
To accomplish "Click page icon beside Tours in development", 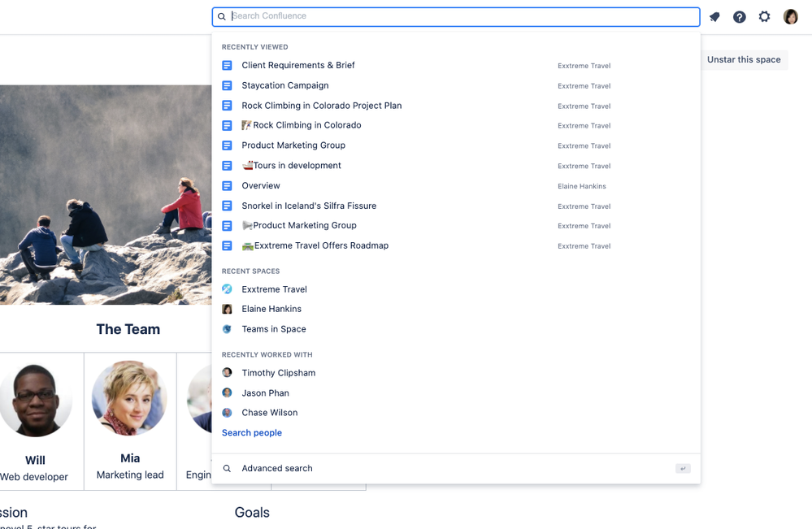I will point(227,166).
